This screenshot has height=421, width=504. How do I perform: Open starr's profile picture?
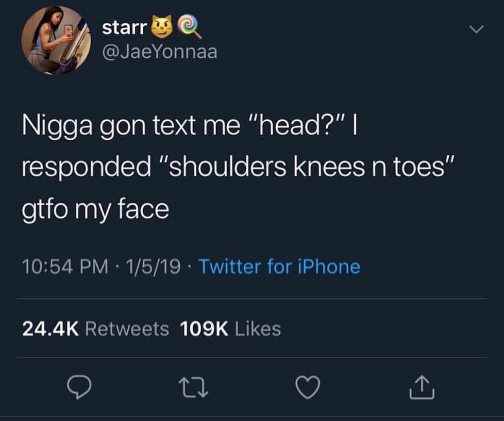pyautogui.click(x=56, y=40)
